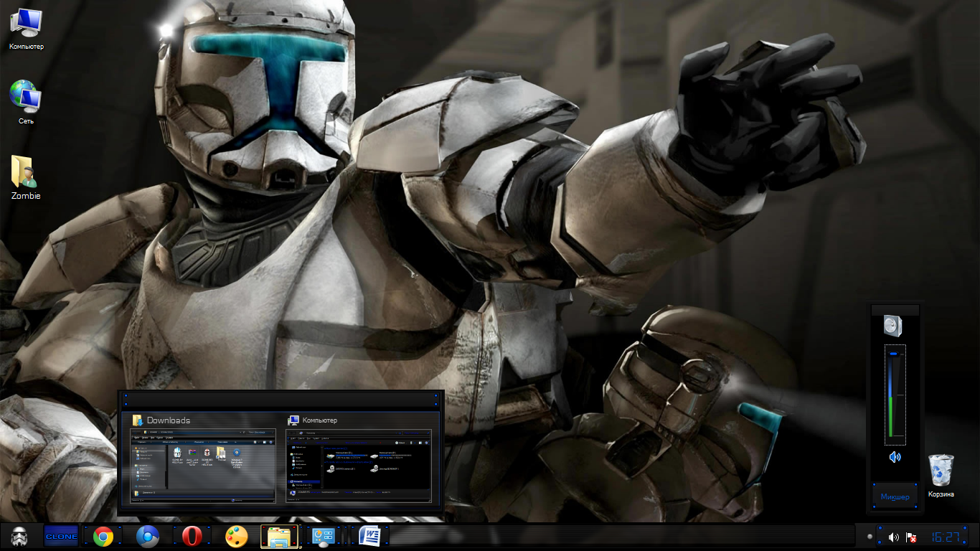980x551 pixels.
Task: Click the Downloads preview title text
Action: pyautogui.click(x=169, y=420)
